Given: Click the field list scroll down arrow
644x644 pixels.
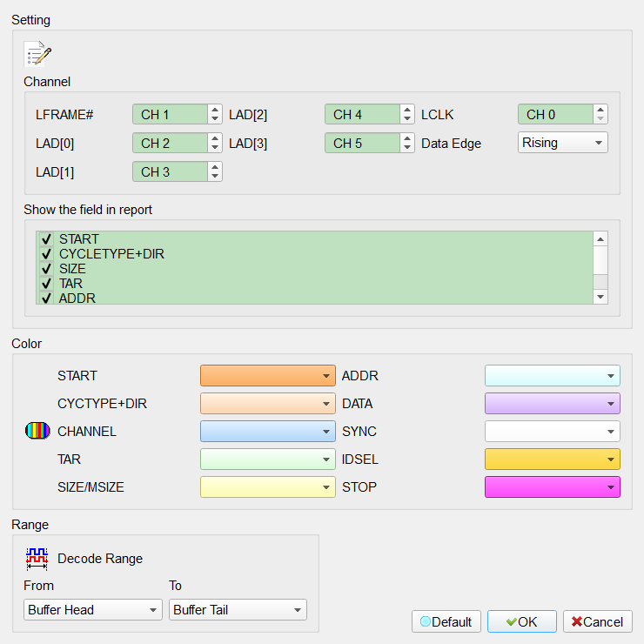Looking at the screenshot, I should tap(600, 297).
